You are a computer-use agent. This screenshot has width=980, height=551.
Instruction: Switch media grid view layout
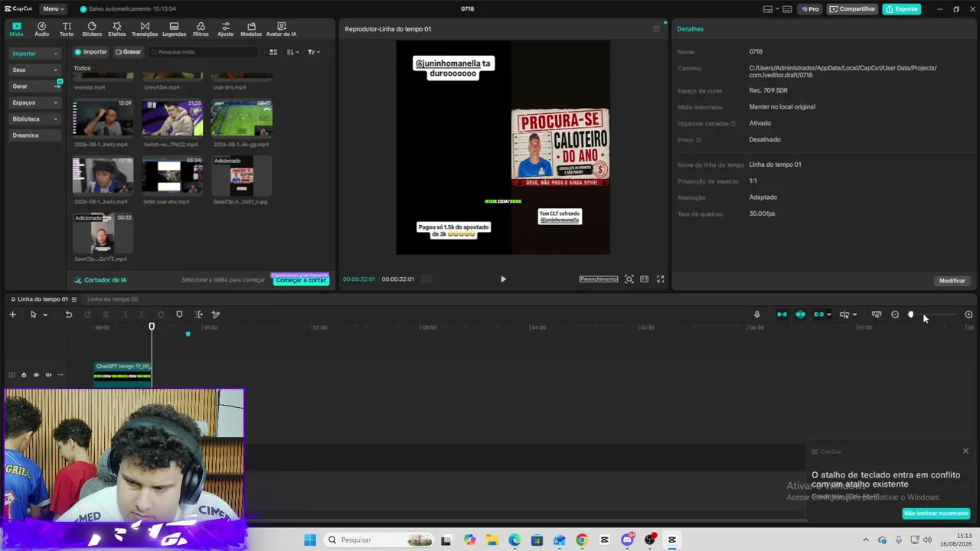click(273, 52)
